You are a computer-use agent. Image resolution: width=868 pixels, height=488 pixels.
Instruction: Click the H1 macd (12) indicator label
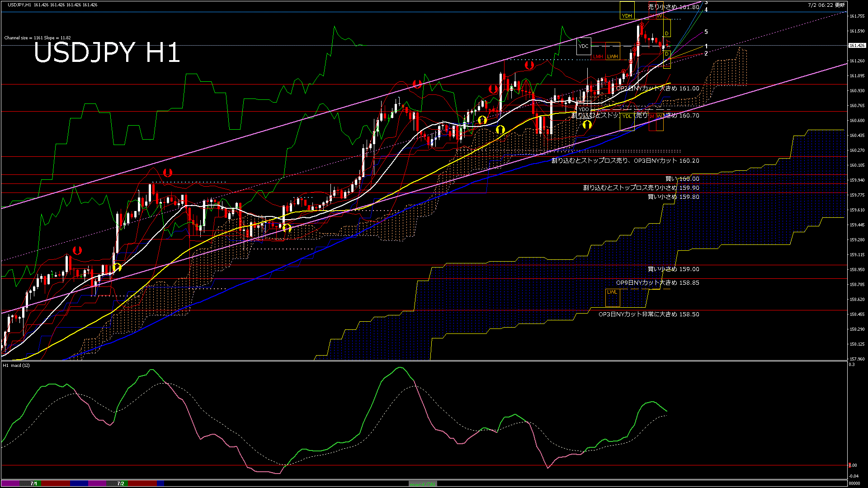16,365
